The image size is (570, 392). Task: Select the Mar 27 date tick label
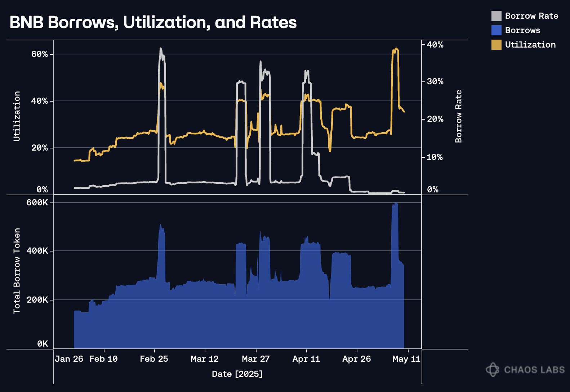point(255,359)
